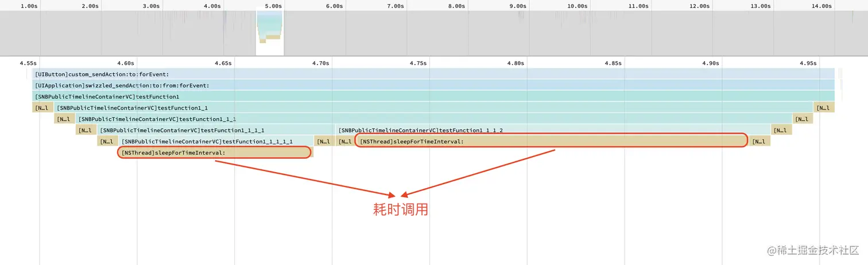Click the 14.00s mark on the overview ruler
This screenshot has width=868, height=265.
(821, 6)
